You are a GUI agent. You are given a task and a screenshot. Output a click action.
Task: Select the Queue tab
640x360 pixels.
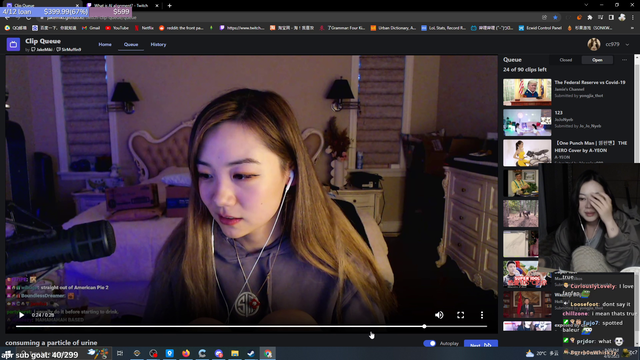pos(131,44)
